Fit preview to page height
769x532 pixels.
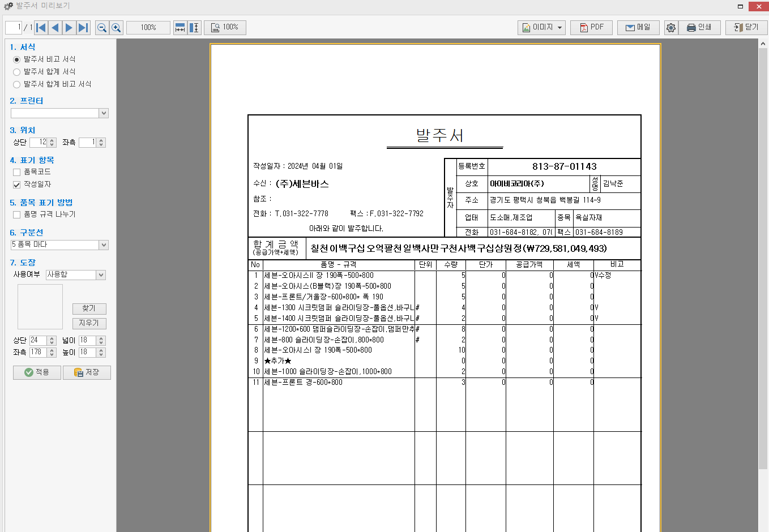194,27
